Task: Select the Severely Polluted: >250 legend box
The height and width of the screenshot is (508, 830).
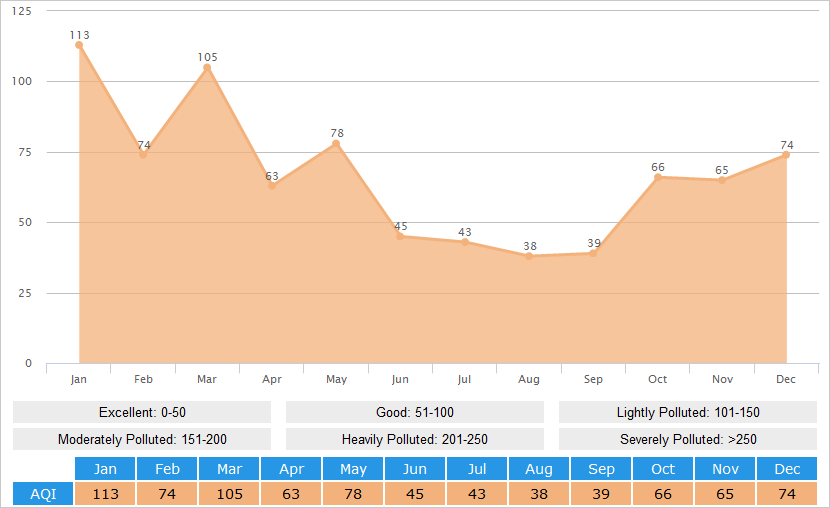Action: 688,439
